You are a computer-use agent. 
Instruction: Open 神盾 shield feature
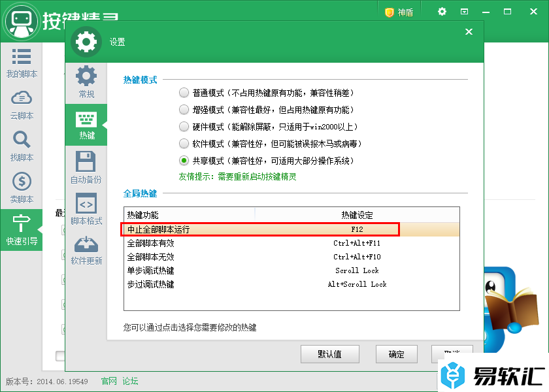399,12
